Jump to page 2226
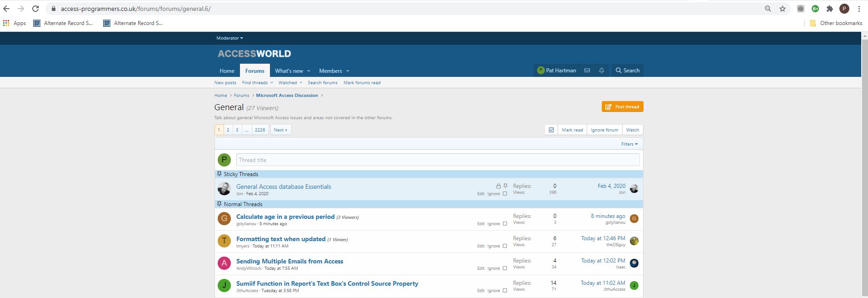 (x=260, y=130)
